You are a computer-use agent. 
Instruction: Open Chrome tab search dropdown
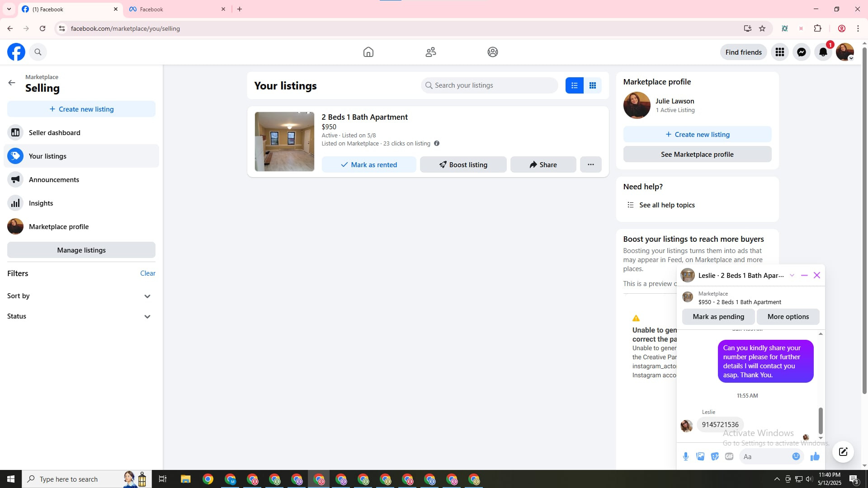pos(9,9)
